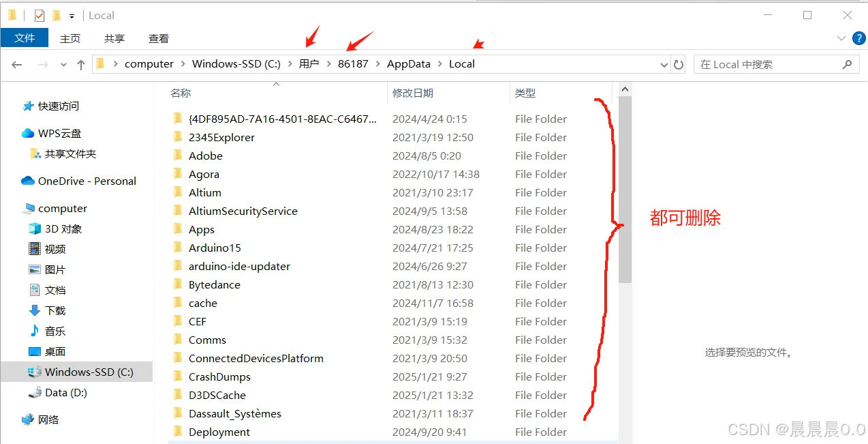Select the Adobe folder
This screenshot has height=444, width=868.
206,156
